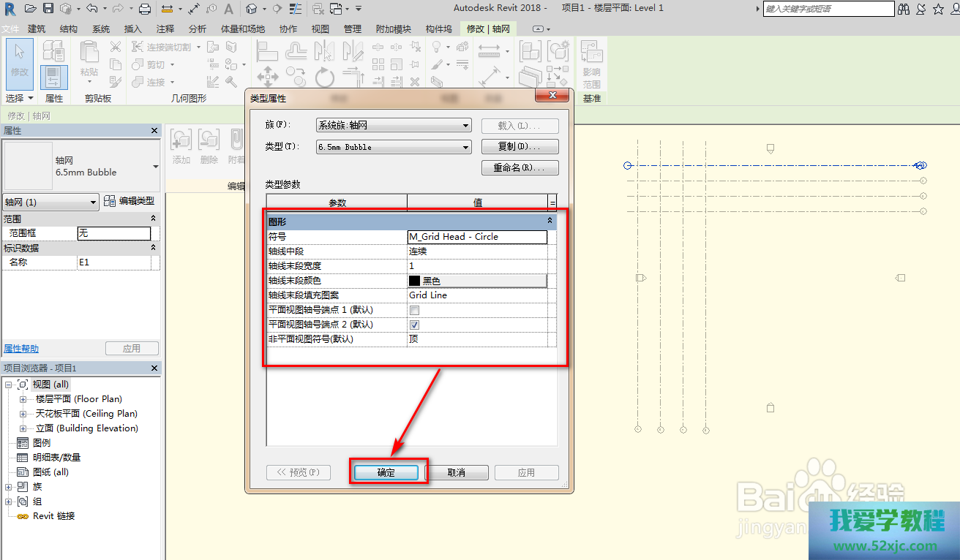Collapse the 图形 parameter group
960x560 pixels.
(x=550, y=220)
